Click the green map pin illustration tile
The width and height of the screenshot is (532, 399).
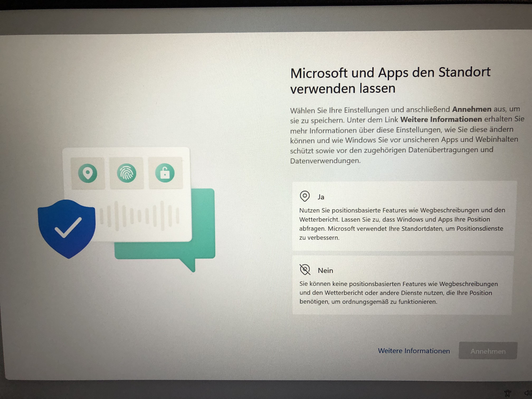[x=88, y=173]
